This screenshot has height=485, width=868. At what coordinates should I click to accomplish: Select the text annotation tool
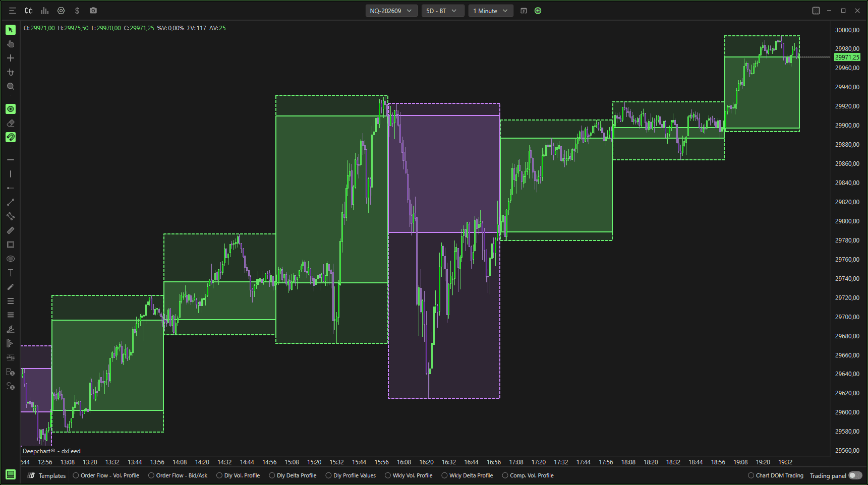tap(11, 273)
